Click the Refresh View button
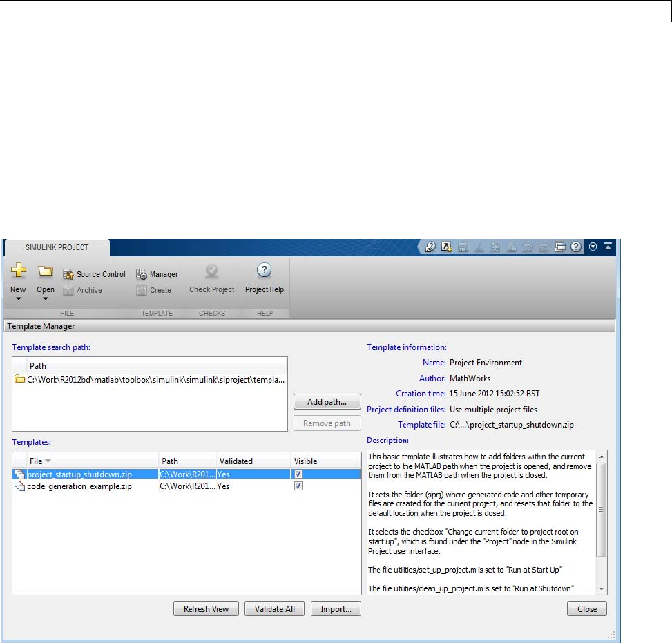This screenshot has width=672, height=643. tap(206, 608)
